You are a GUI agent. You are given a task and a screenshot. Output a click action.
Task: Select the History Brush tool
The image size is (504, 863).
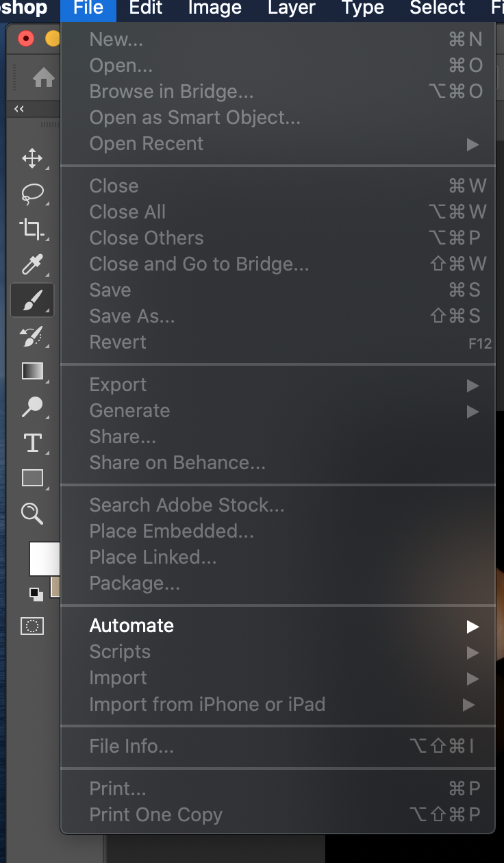tap(32, 336)
